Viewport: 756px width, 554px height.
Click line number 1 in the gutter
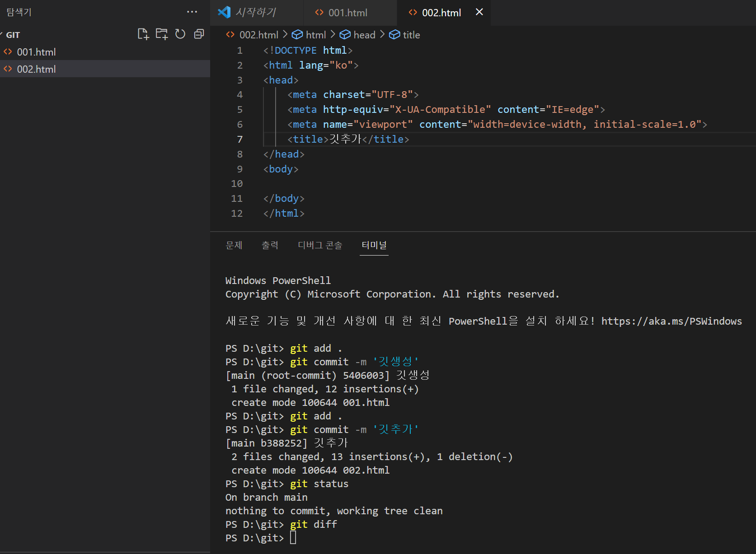(x=239, y=51)
